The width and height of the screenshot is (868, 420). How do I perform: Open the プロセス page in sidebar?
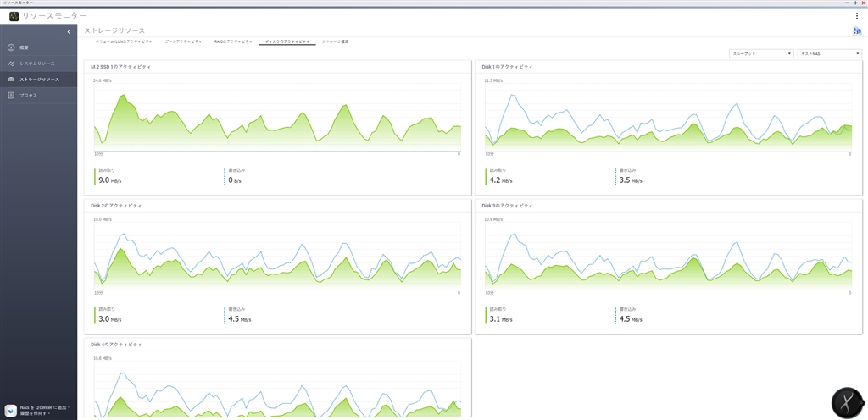coord(29,96)
